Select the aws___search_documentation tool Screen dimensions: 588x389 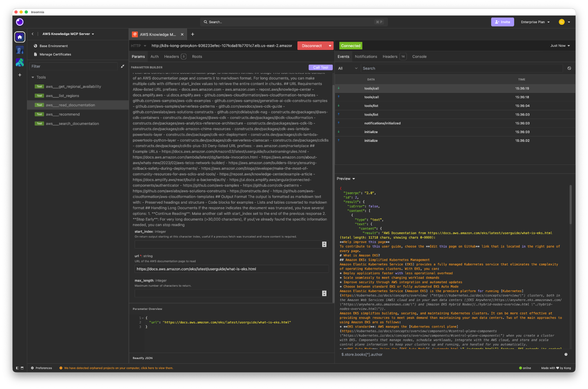pyautogui.click(x=72, y=124)
